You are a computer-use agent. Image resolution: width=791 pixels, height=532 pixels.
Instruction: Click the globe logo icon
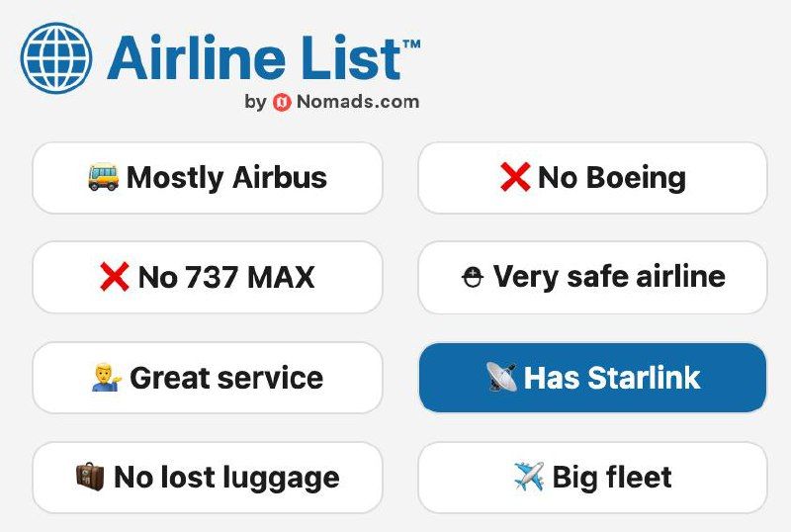pos(56,58)
